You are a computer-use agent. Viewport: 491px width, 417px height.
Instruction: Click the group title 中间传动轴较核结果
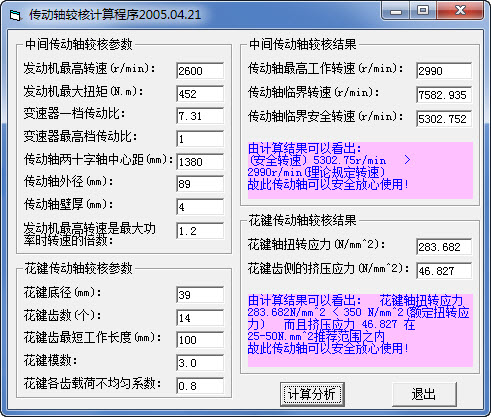pyautogui.click(x=303, y=44)
